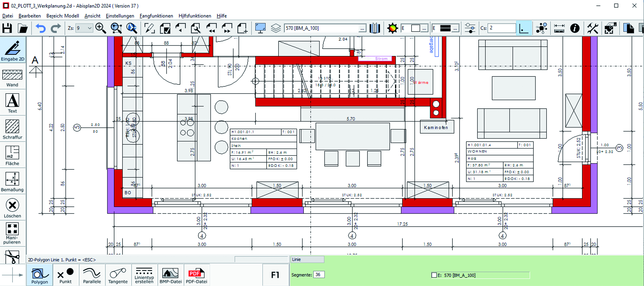Select the Bemaßung dimension tool
This screenshot has width=644, height=286.
[x=13, y=181]
